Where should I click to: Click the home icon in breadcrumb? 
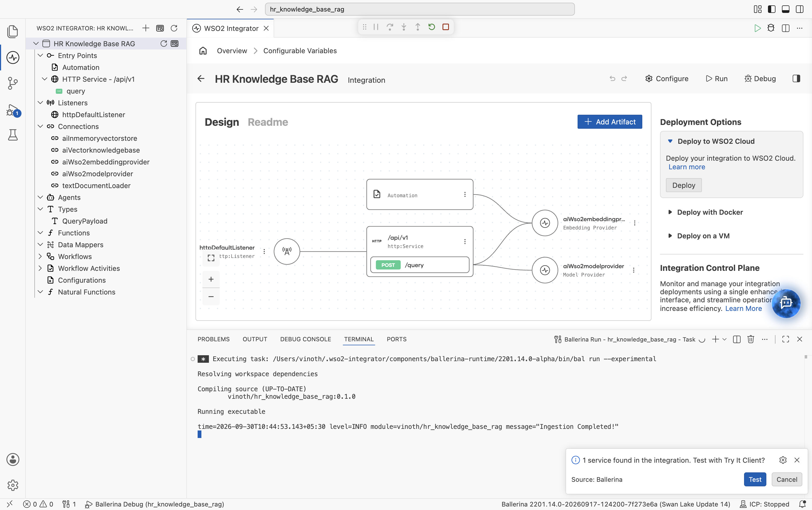point(203,51)
